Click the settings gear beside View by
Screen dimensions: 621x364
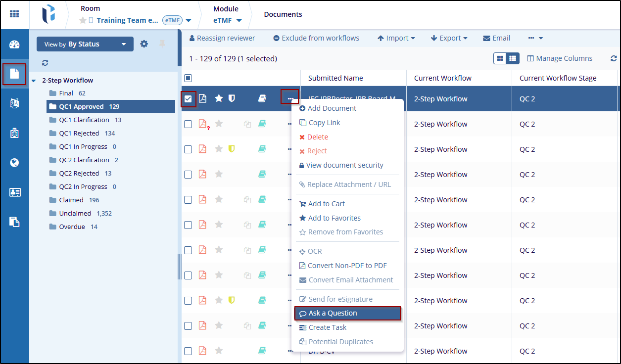click(144, 44)
